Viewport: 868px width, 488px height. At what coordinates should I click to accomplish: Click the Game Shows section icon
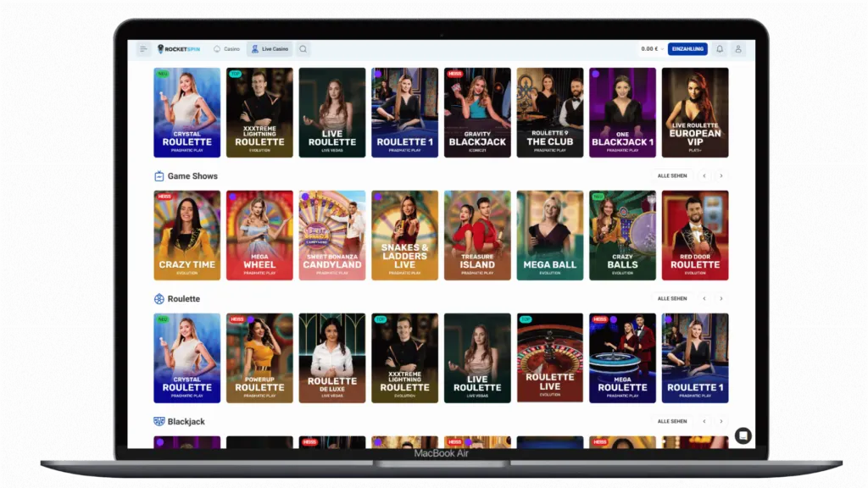pyautogui.click(x=159, y=176)
